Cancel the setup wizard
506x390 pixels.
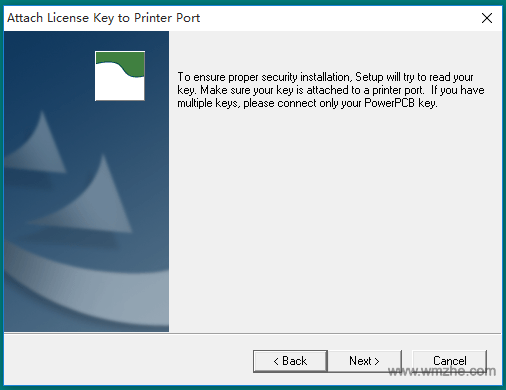tap(450, 361)
